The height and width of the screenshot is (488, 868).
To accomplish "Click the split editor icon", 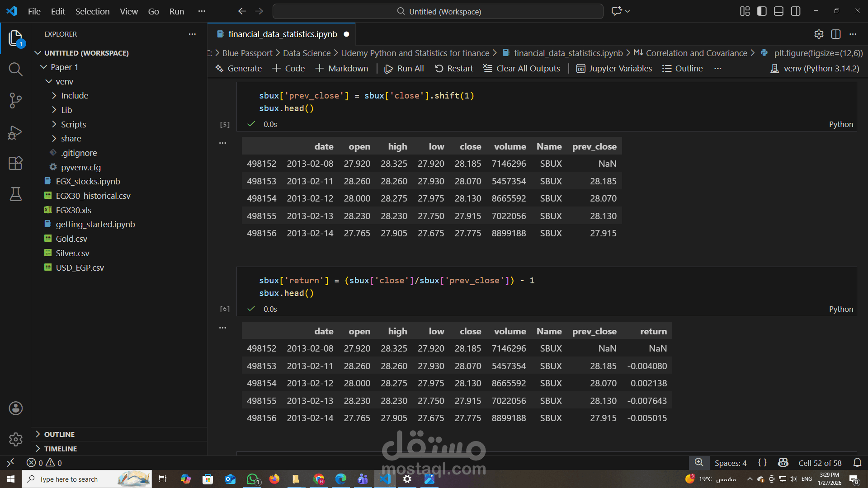I will click(x=836, y=34).
